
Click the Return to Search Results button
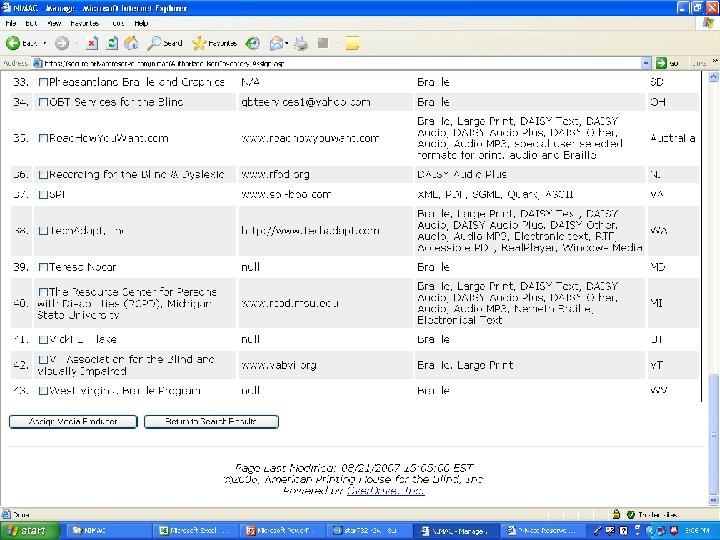pos(211,422)
